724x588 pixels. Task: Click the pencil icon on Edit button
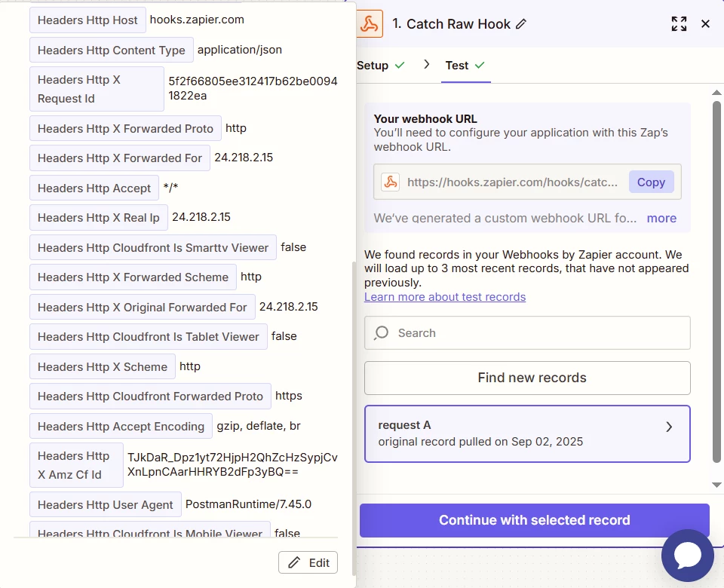294,562
